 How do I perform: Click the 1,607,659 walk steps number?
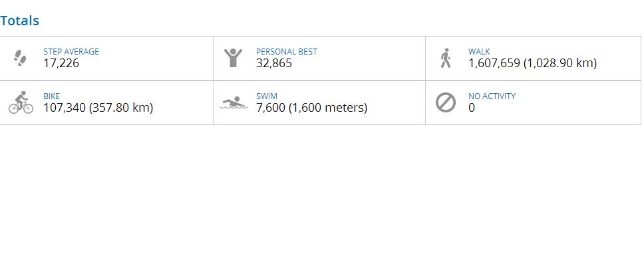pyautogui.click(x=494, y=63)
